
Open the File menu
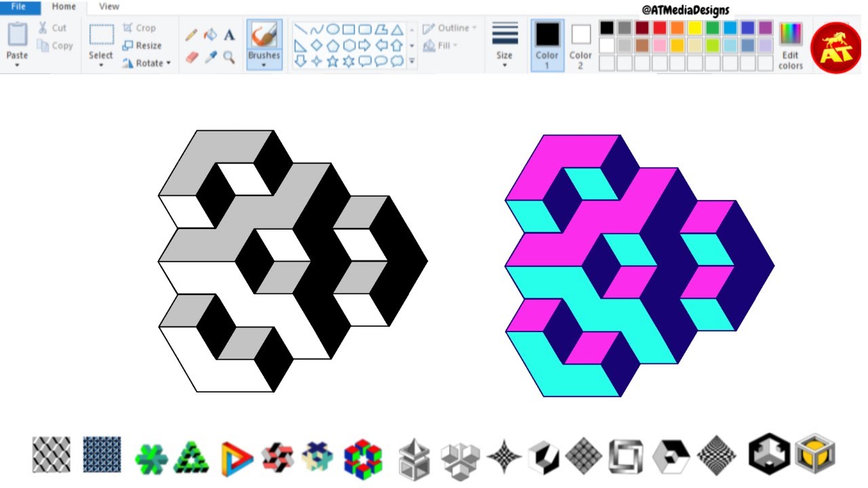coord(18,7)
